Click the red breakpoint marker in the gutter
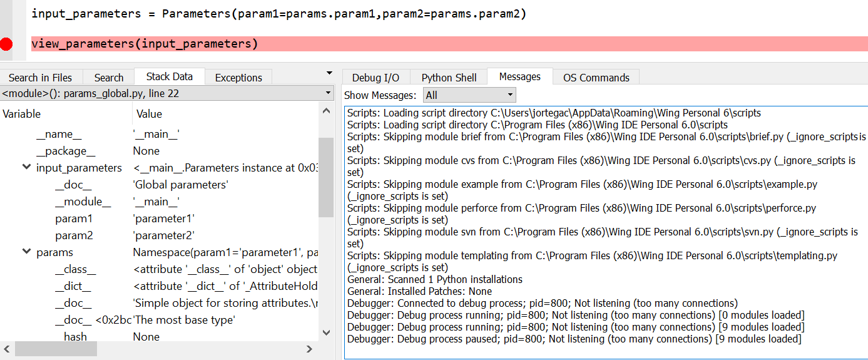 tap(7, 44)
